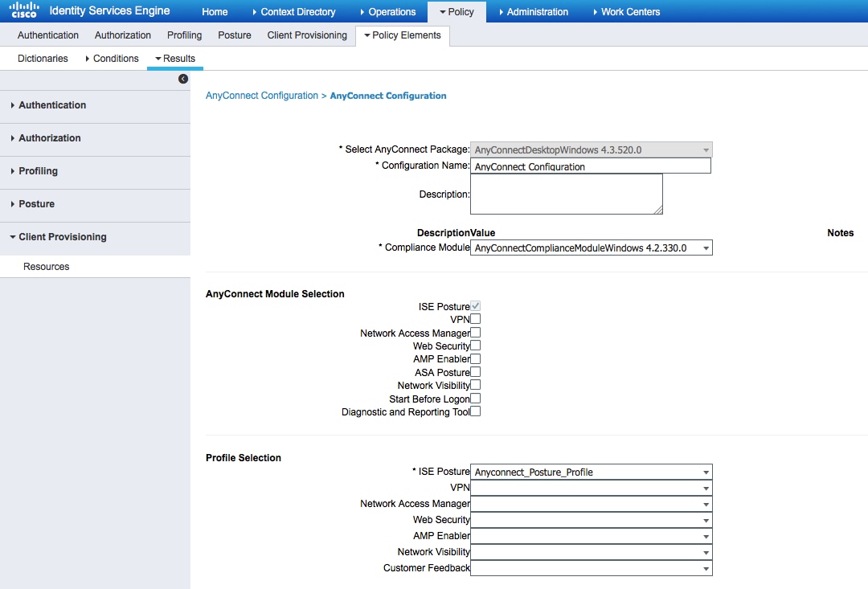Image resolution: width=868 pixels, height=589 pixels.
Task: Click the bold AnyConnect Configuration breadcrumb title
Action: [388, 95]
